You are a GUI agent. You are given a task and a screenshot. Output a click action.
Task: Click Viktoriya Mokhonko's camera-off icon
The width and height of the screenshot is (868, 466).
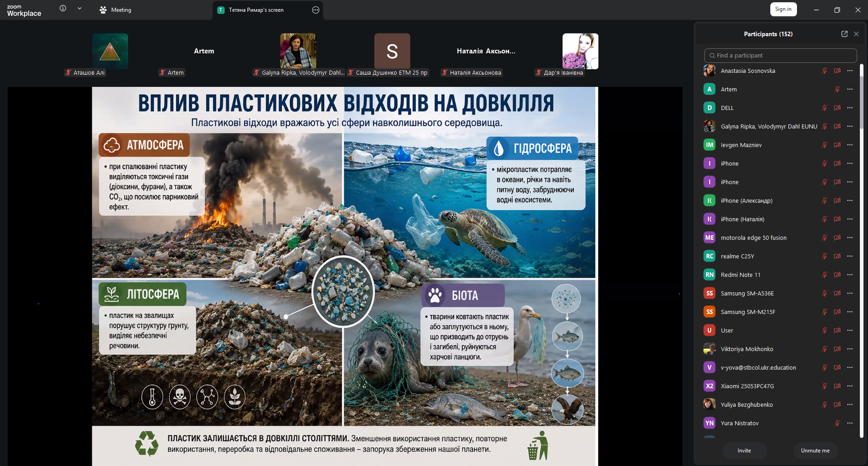837,349
